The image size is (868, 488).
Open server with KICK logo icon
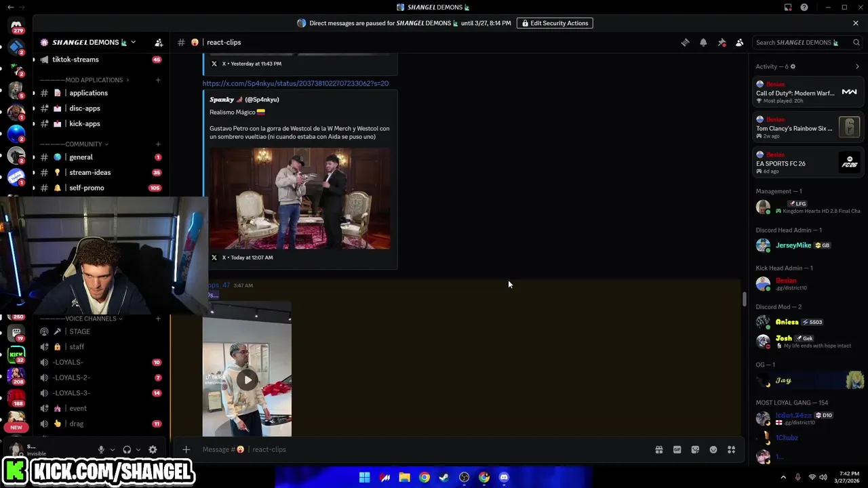(x=16, y=354)
